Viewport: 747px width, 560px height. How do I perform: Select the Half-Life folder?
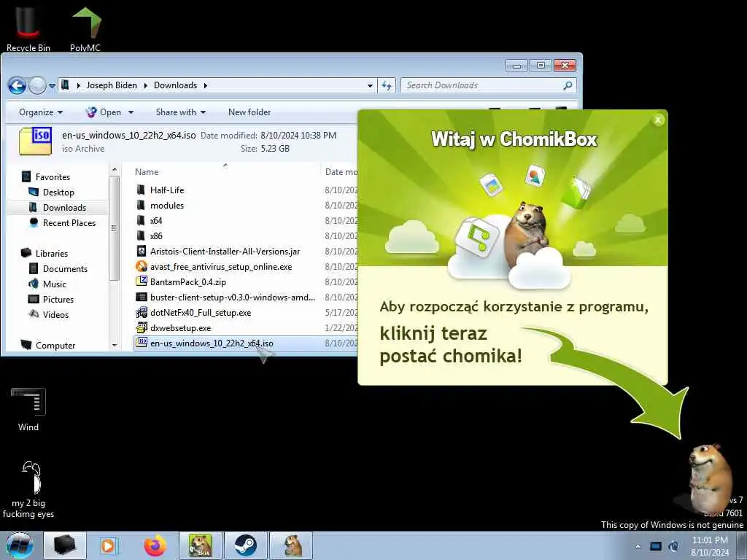click(x=167, y=190)
